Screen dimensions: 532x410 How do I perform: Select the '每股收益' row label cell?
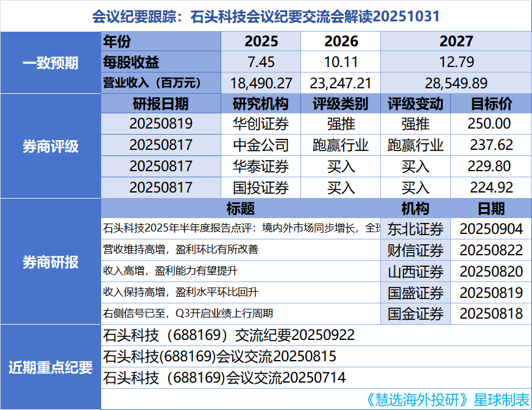161,62
